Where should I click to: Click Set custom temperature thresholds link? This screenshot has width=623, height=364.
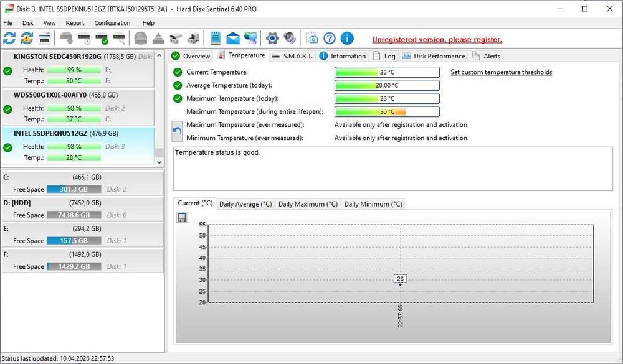pos(502,72)
